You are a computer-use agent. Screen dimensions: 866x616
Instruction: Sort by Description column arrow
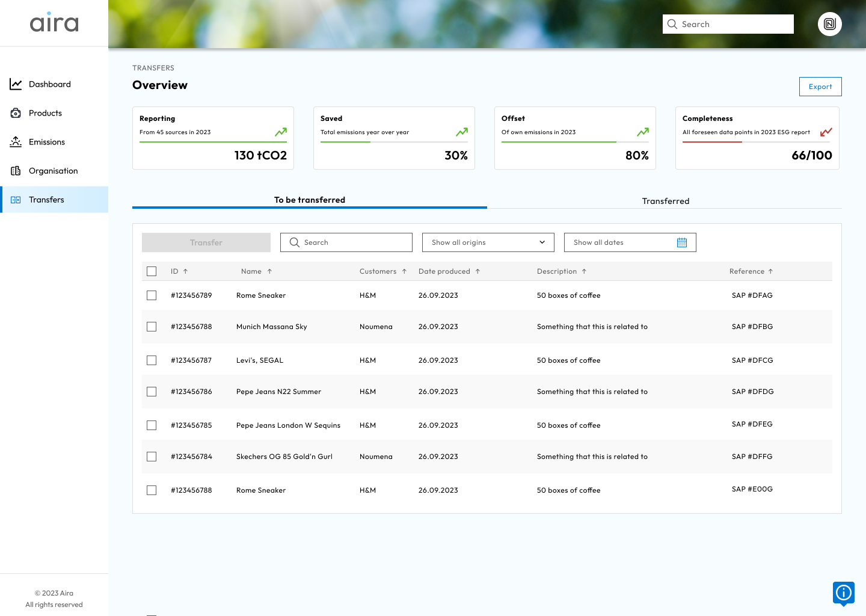tap(584, 271)
